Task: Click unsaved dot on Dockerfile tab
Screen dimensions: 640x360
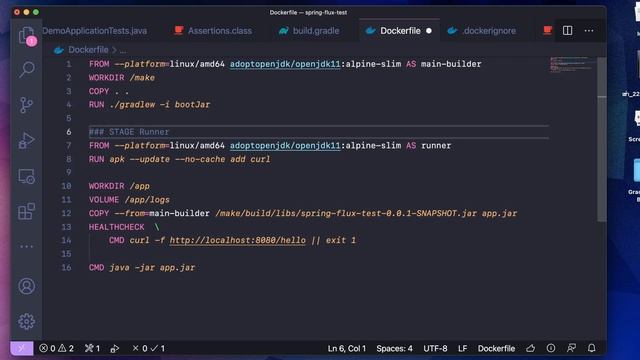Action: (x=429, y=31)
